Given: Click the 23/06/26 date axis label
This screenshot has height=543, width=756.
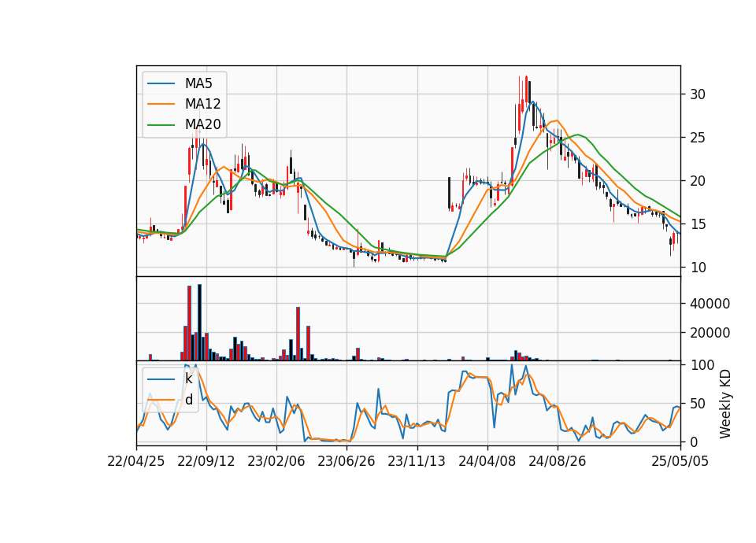Looking at the screenshot, I should tap(346, 461).
